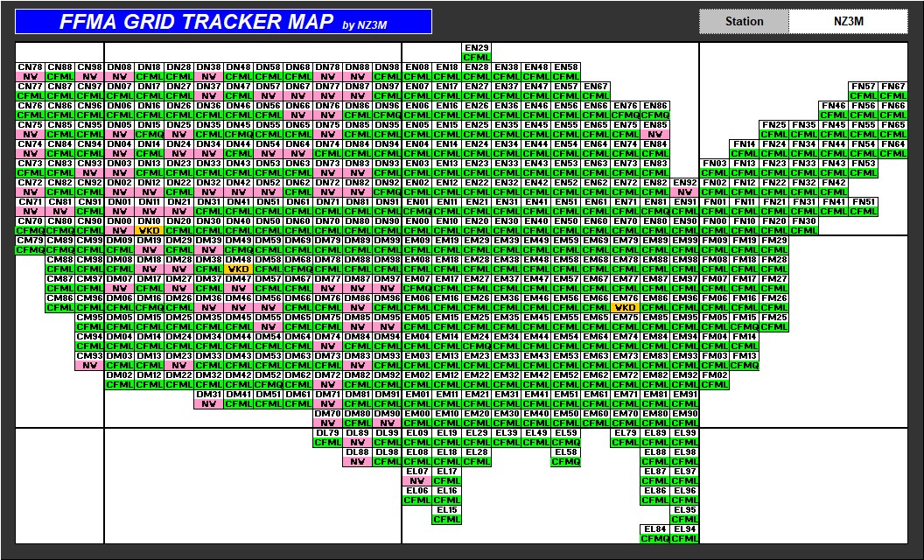Click the DM31 grid cell
Image resolution: width=924 pixels, height=560 pixels.
pyautogui.click(x=209, y=395)
